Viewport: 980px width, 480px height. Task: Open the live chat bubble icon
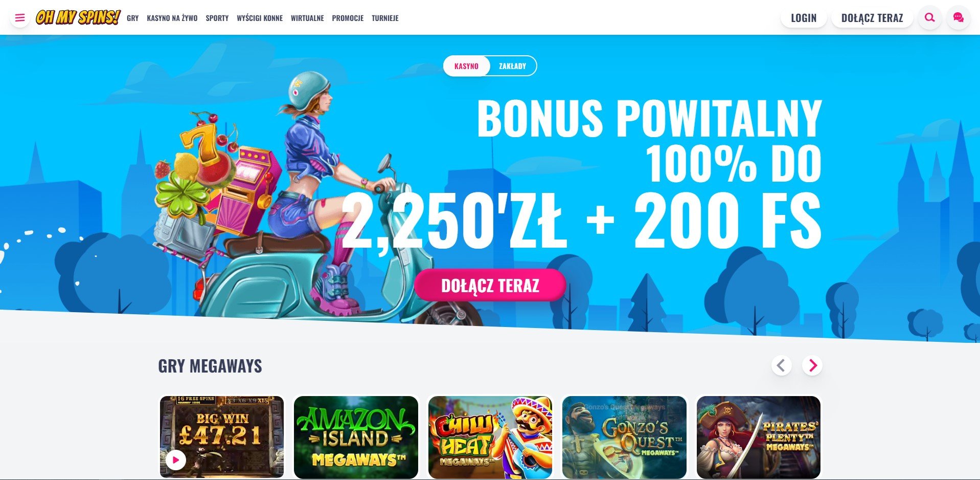[959, 18]
